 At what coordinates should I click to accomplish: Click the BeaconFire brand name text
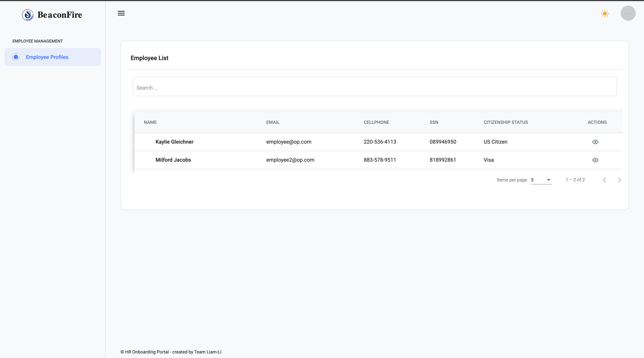(x=60, y=15)
